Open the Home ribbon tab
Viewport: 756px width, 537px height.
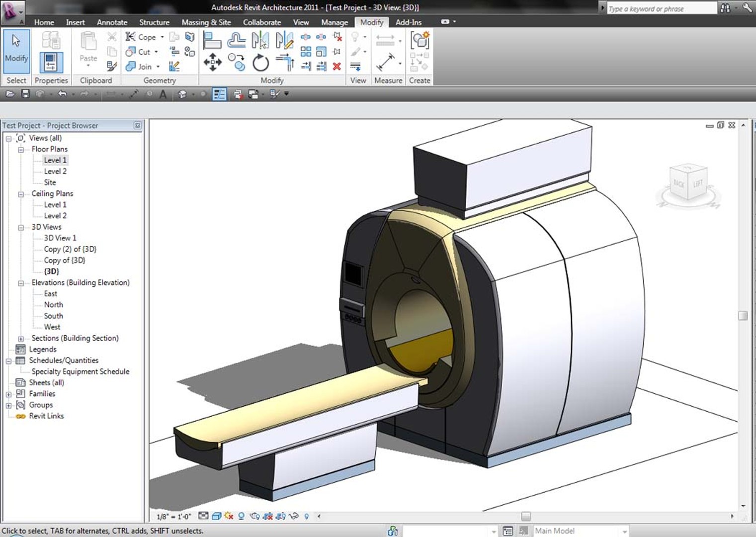pyautogui.click(x=44, y=22)
